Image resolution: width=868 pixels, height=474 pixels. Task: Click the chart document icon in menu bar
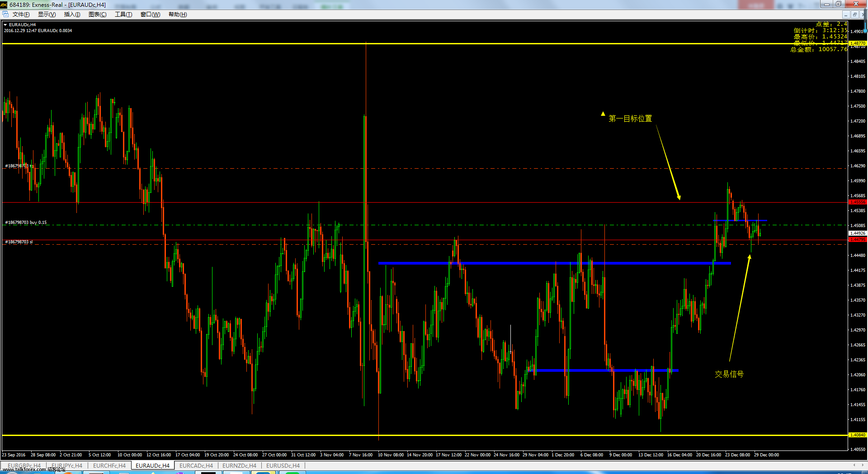pyautogui.click(x=5, y=14)
